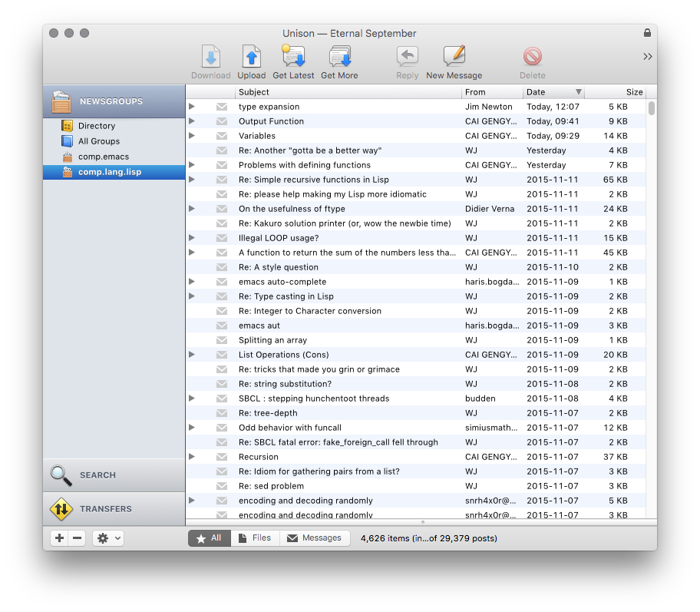Click the minus button to remove group
Viewport: 700px width, 612px height.
[78, 538]
